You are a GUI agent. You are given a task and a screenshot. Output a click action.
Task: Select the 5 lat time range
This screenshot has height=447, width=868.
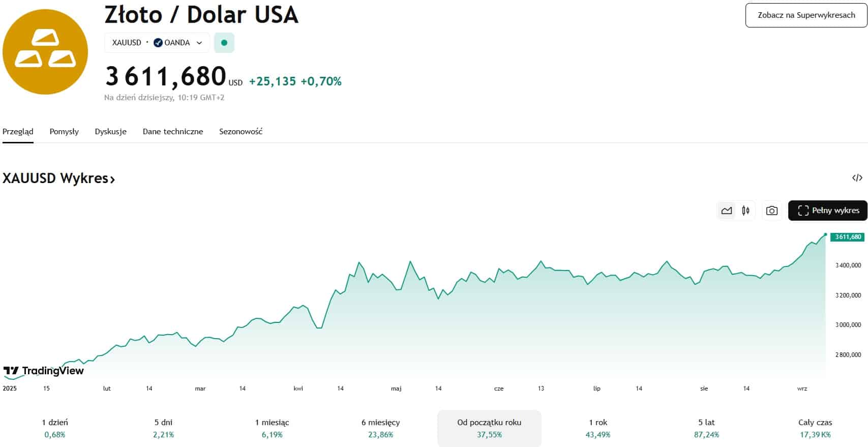pos(706,428)
